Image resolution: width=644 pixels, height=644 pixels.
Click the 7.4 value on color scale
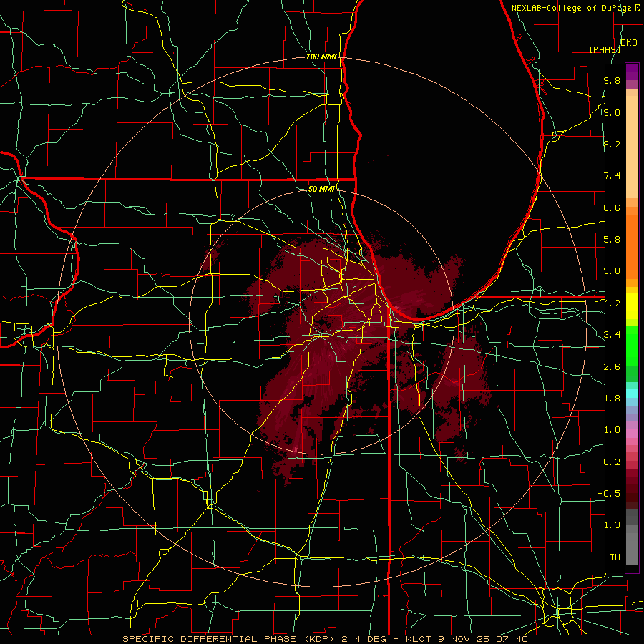tap(612, 176)
